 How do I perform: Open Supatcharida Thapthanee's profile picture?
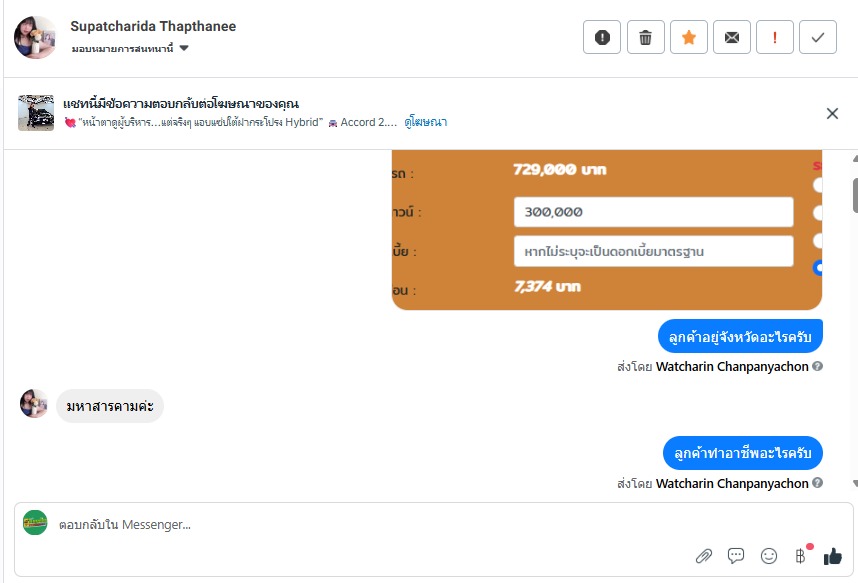coord(35,38)
